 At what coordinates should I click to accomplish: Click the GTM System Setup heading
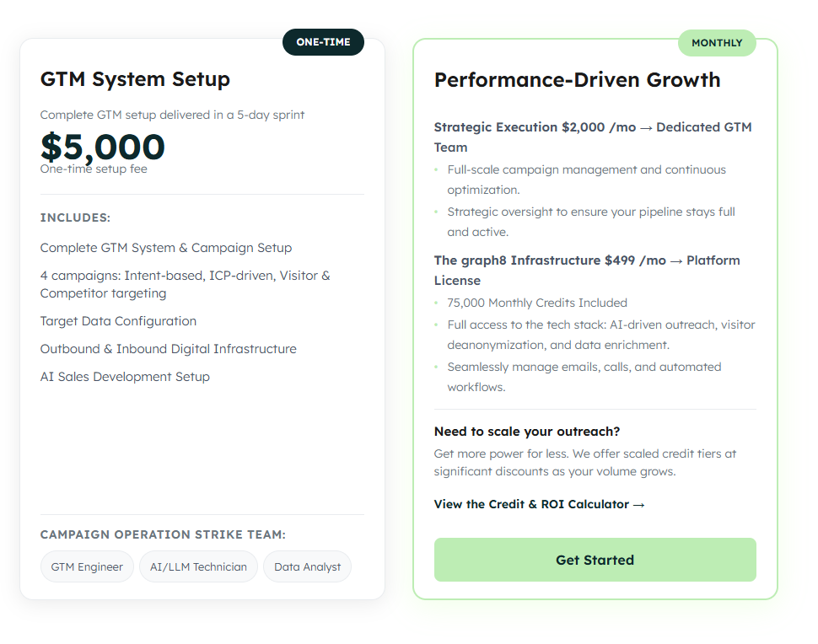pos(135,80)
